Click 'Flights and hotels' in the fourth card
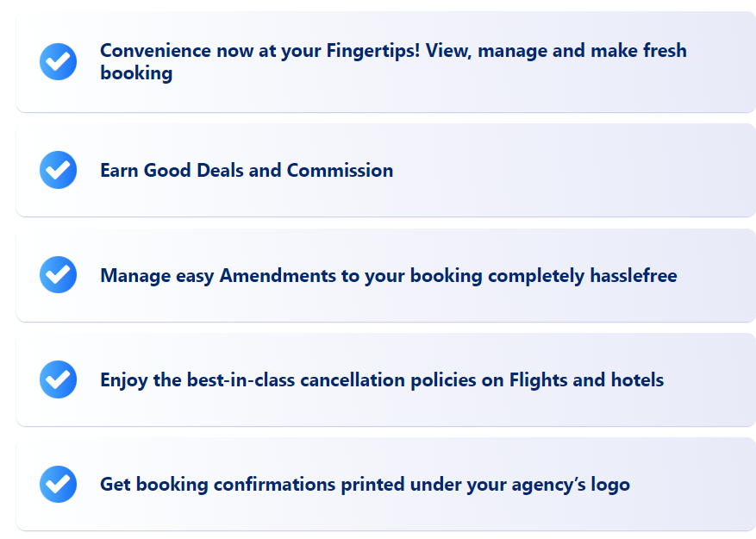Image resolution: width=756 pixels, height=539 pixels. coord(587,380)
